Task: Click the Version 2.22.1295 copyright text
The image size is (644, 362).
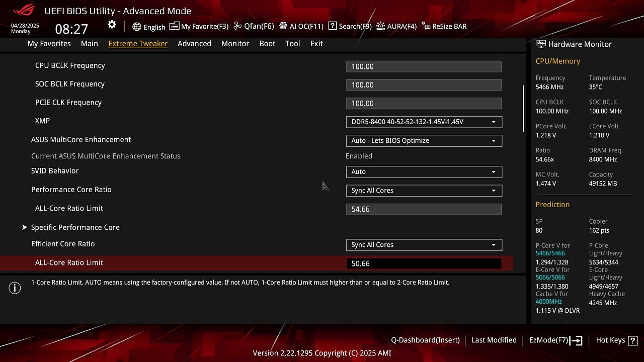Action: (322, 353)
